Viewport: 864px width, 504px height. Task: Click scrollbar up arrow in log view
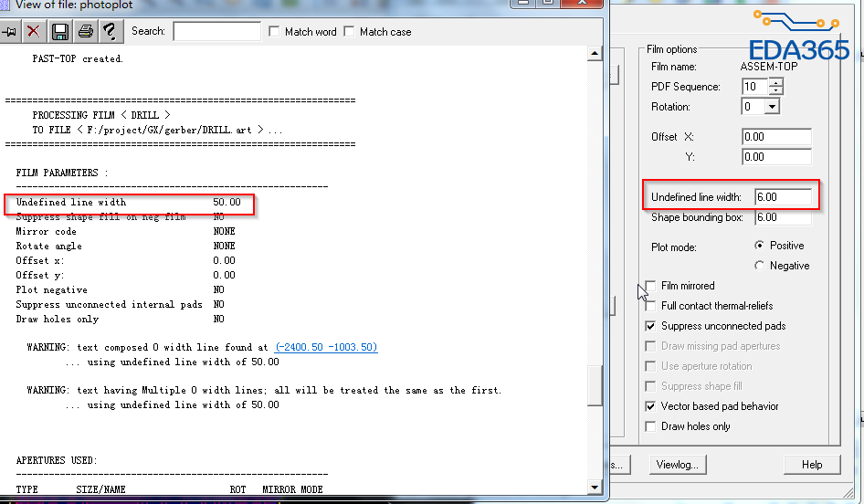coord(594,54)
